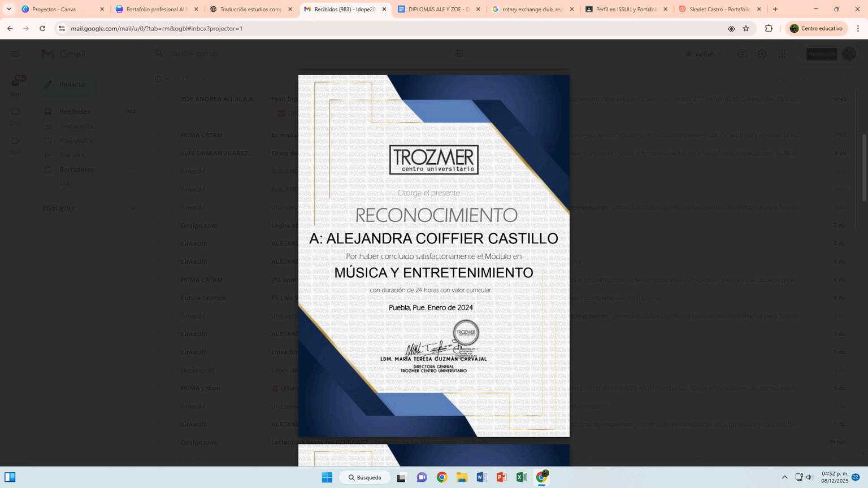Open Gmail main menu hamburger icon
The height and width of the screenshot is (488, 868).
(15, 54)
